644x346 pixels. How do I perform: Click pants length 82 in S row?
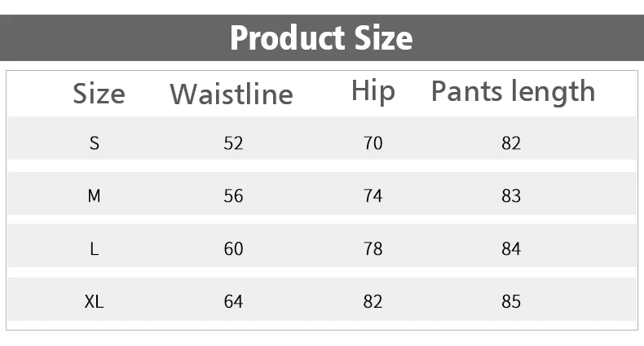tap(511, 143)
